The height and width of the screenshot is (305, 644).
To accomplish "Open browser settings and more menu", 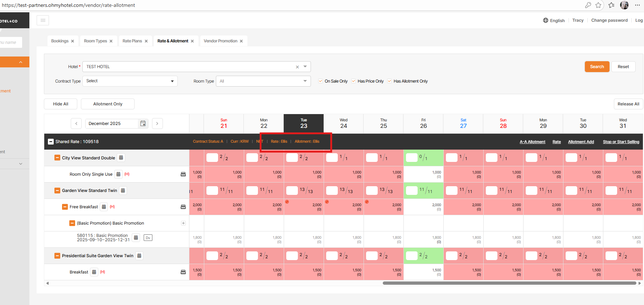I will tap(637, 5).
